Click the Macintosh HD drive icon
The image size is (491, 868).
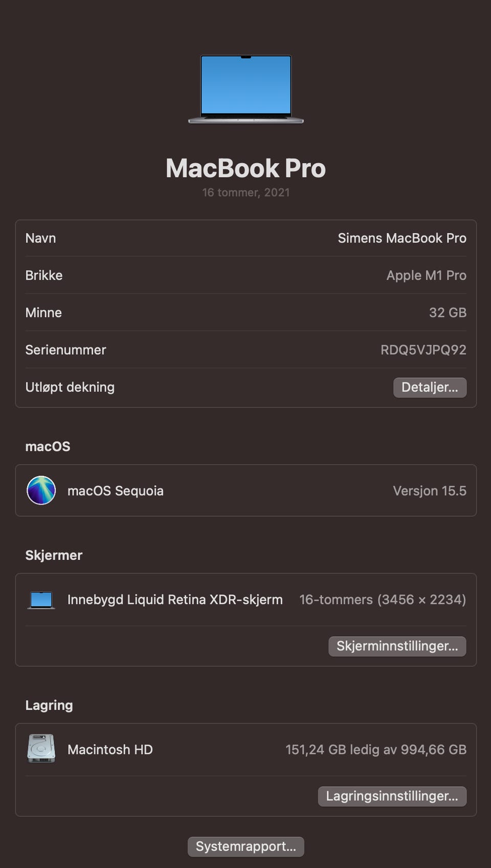pos(41,749)
